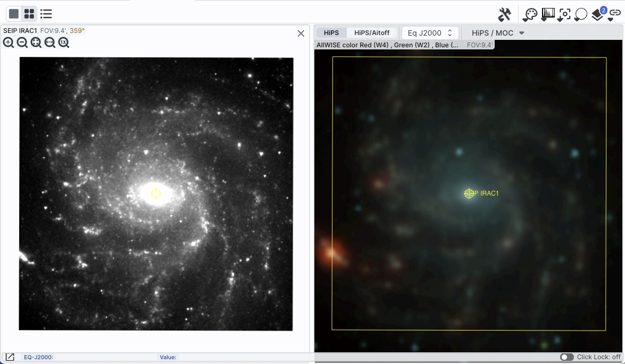
Task: Select the circular selection tool
Action: click(581, 15)
